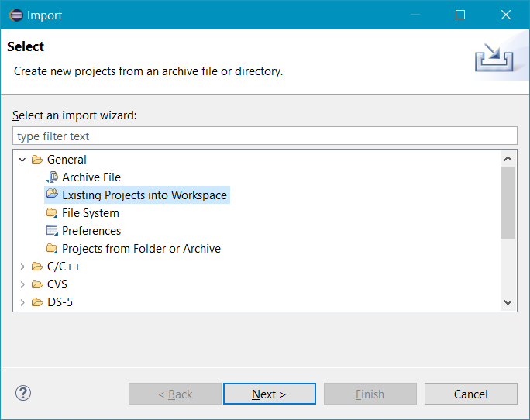Click the help question mark icon
The image size is (530, 420).
coord(23,393)
